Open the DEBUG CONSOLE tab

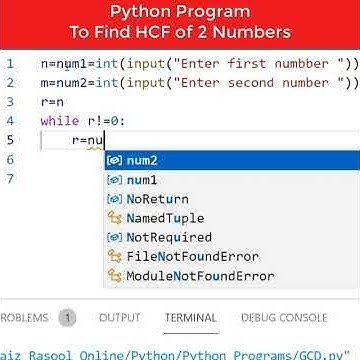click(284, 318)
